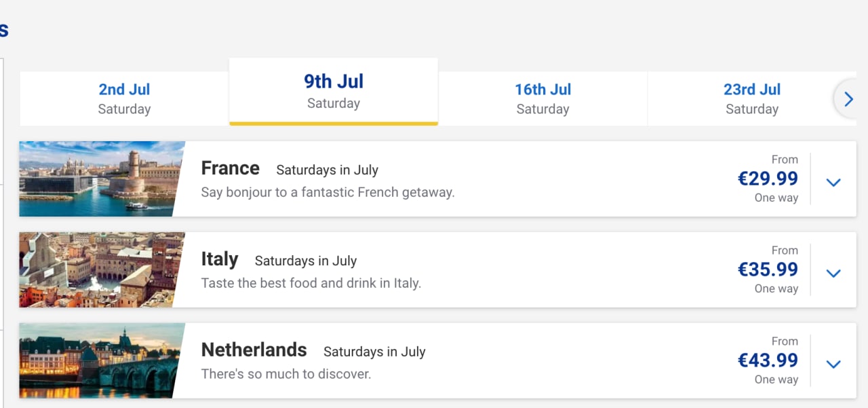868x408 pixels.
Task: Click the €29.99 one way price
Action: [768, 179]
